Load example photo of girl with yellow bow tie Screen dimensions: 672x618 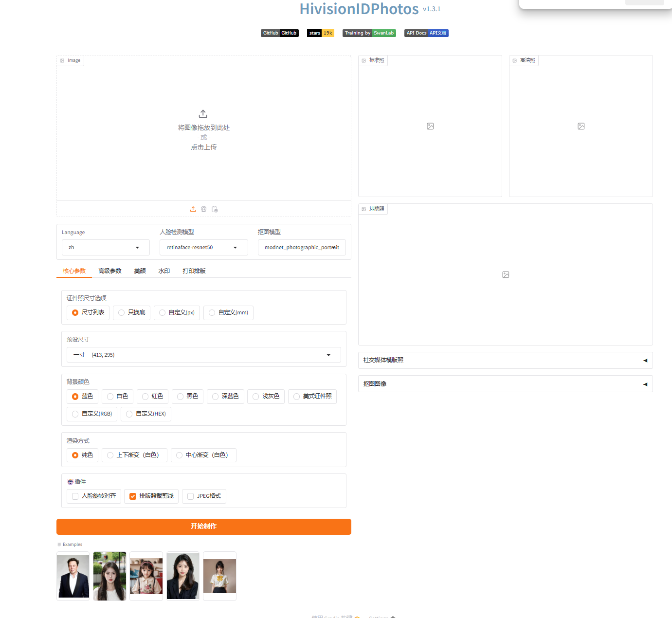[219, 576]
